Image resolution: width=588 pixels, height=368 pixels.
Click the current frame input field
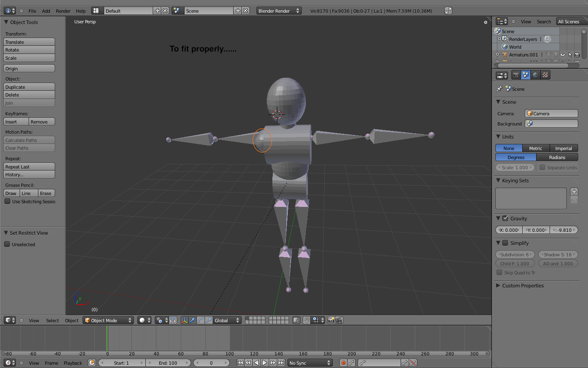[212, 363]
